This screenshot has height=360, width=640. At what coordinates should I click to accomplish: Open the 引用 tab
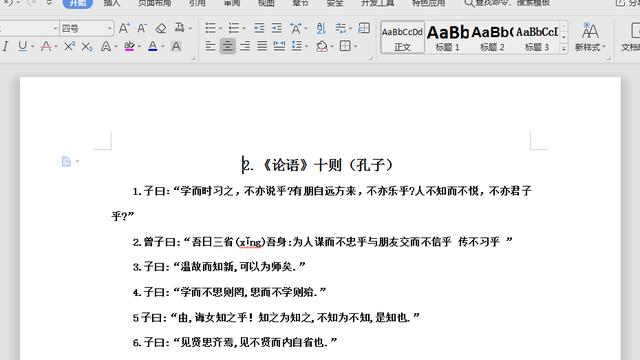coord(198,3)
